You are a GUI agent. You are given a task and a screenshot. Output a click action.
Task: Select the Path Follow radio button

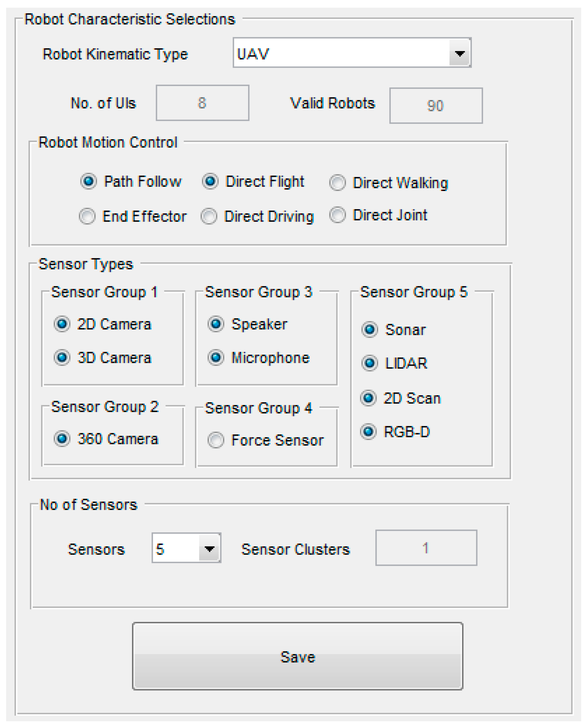coord(88,182)
